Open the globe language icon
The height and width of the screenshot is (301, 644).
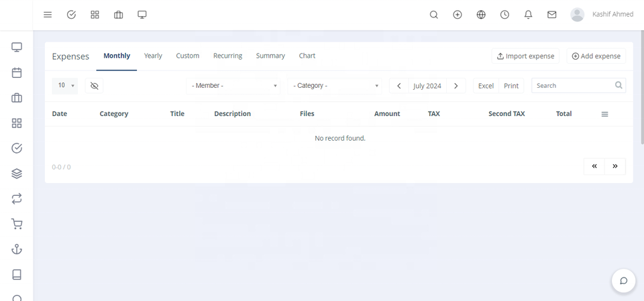pyautogui.click(x=481, y=14)
